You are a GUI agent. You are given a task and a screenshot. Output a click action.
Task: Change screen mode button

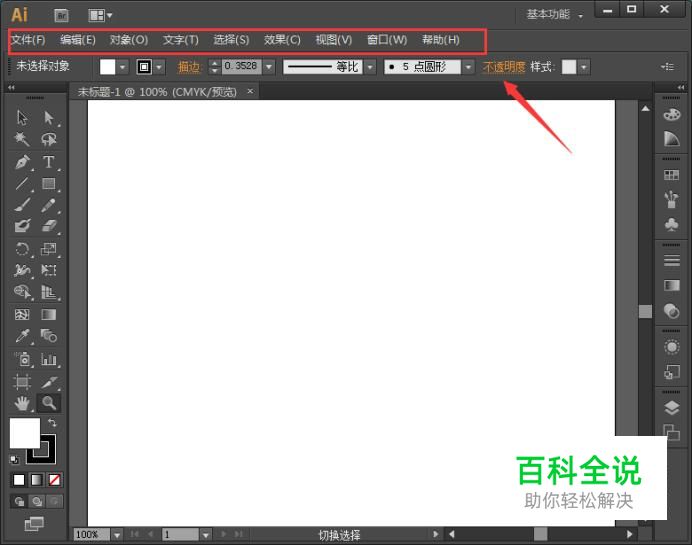point(34,524)
